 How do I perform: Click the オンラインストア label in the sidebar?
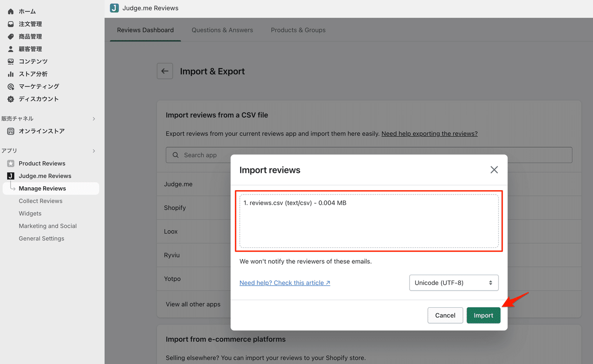(x=42, y=131)
